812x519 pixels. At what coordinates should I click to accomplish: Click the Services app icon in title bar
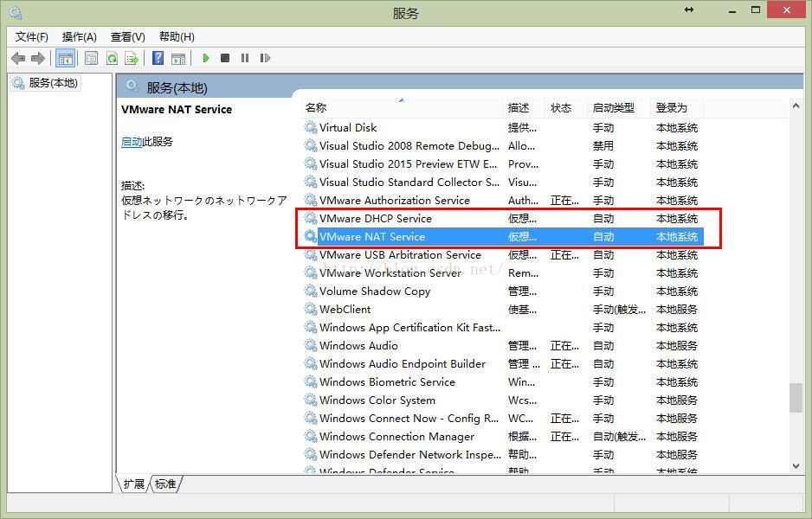(16, 12)
